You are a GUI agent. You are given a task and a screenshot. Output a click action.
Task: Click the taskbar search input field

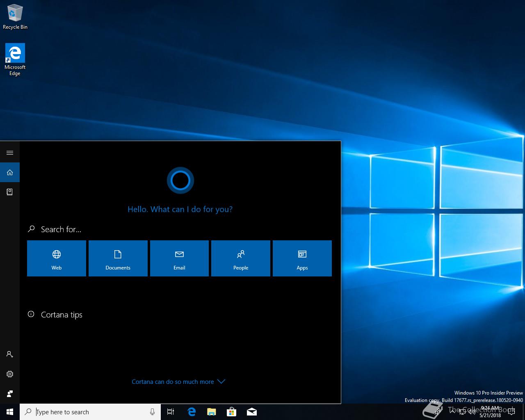coord(90,412)
